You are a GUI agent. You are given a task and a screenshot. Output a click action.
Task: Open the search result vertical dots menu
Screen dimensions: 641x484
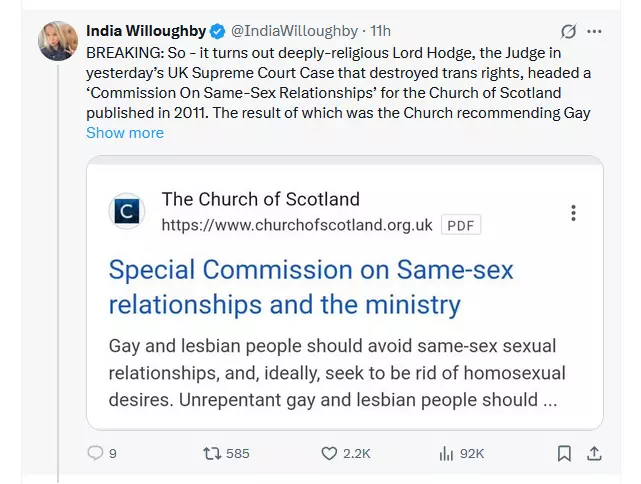tap(574, 213)
